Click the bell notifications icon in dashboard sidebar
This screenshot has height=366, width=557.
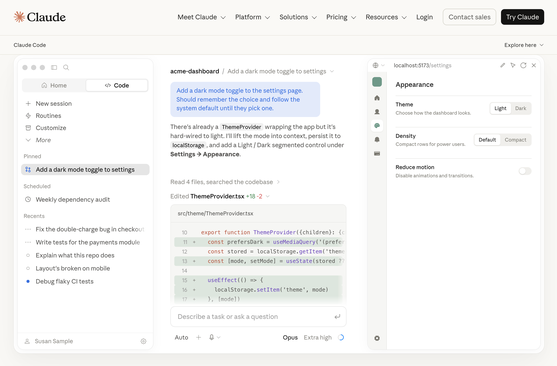tap(377, 139)
